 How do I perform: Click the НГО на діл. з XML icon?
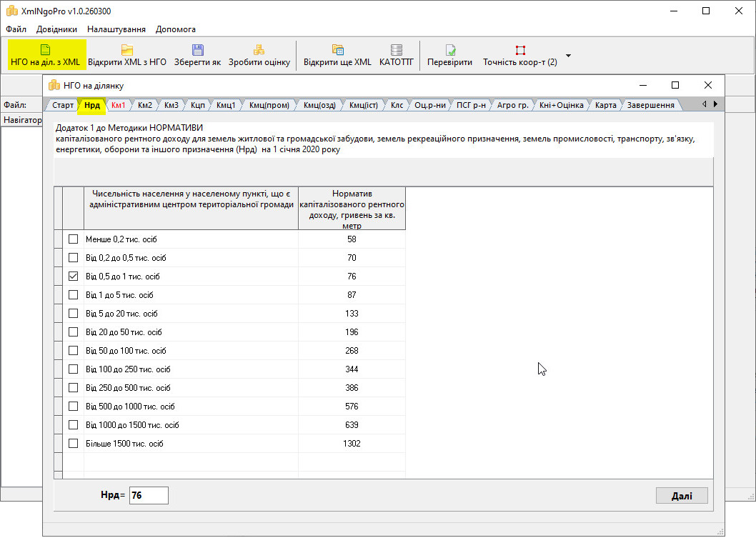tap(46, 49)
